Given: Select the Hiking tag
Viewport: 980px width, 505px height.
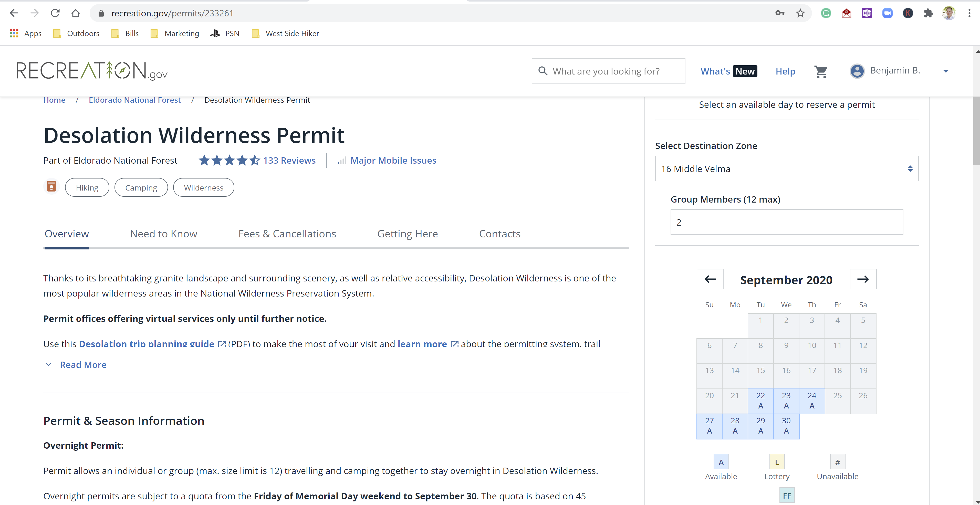Looking at the screenshot, I should [x=87, y=187].
